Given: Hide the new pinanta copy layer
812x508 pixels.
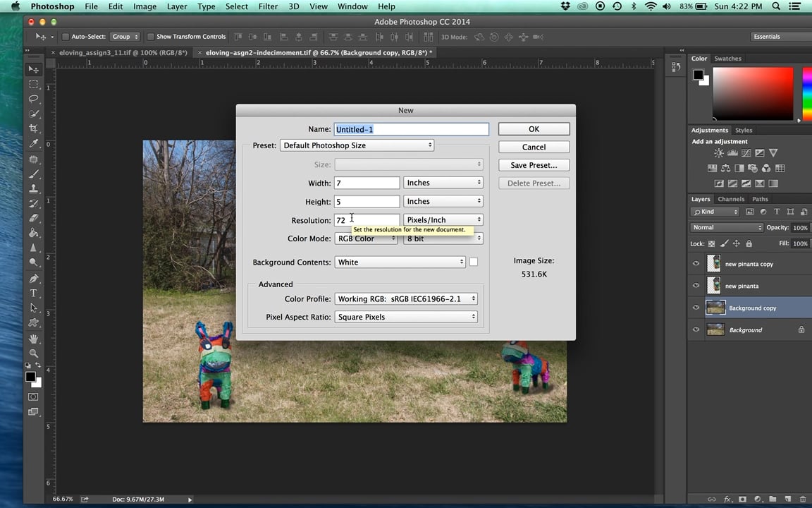Looking at the screenshot, I should tap(696, 263).
